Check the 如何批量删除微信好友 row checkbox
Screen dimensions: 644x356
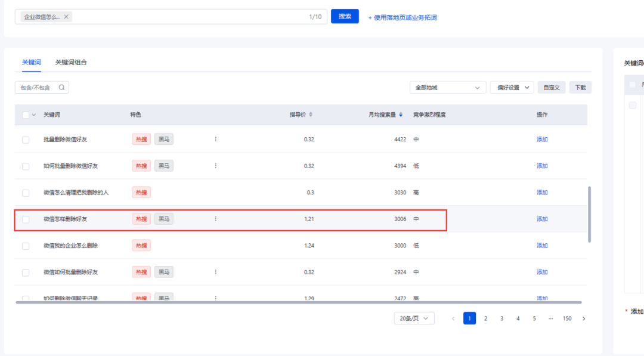pyautogui.click(x=26, y=166)
